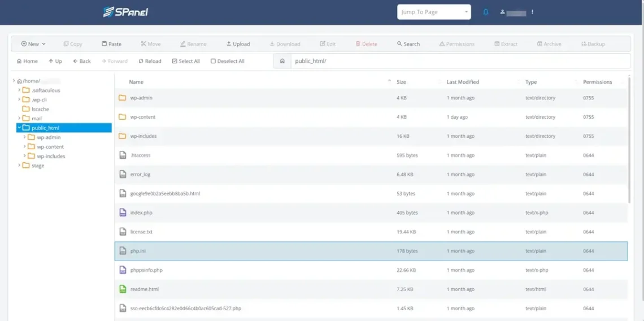Click the public_html/ path input field
644x321 pixels.
(x=460, y=61)
